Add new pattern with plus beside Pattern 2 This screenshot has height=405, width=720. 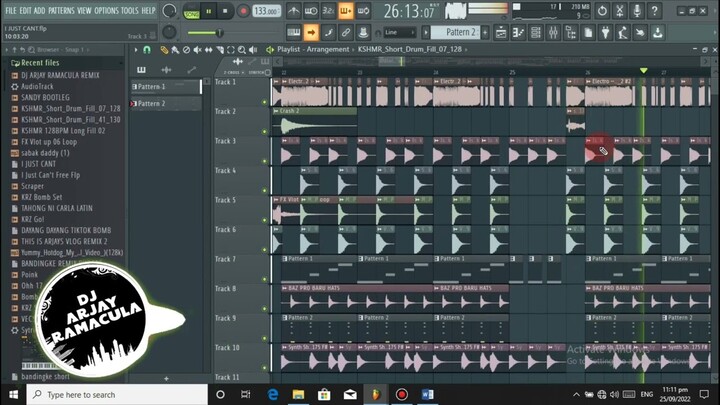coord(485,32)
